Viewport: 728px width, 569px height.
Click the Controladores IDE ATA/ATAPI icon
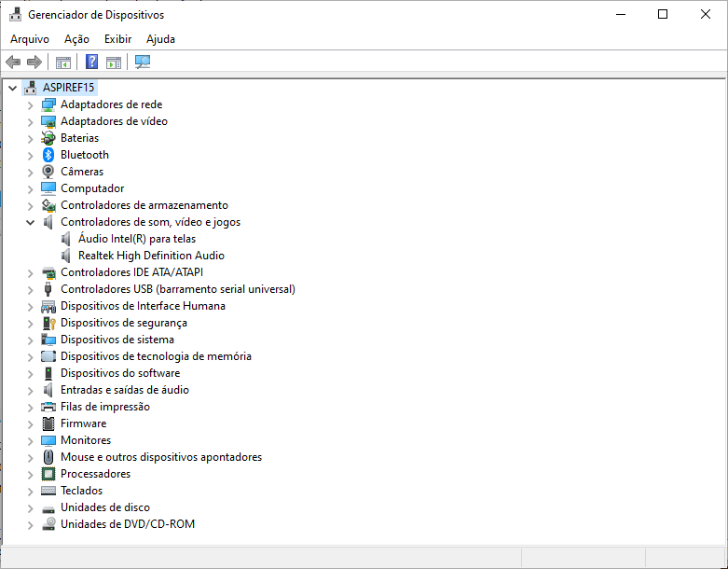48,272
